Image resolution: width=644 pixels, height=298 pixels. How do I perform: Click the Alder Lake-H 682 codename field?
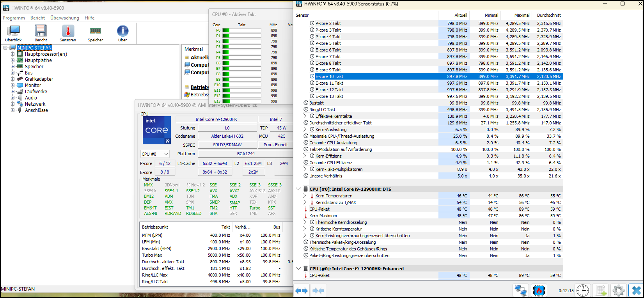pyautogui.click(x=227, y=136)
